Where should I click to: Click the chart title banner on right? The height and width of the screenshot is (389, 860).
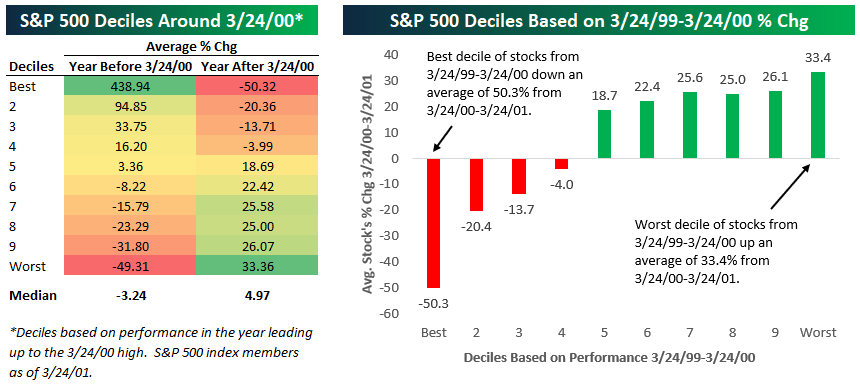[600, 22]
